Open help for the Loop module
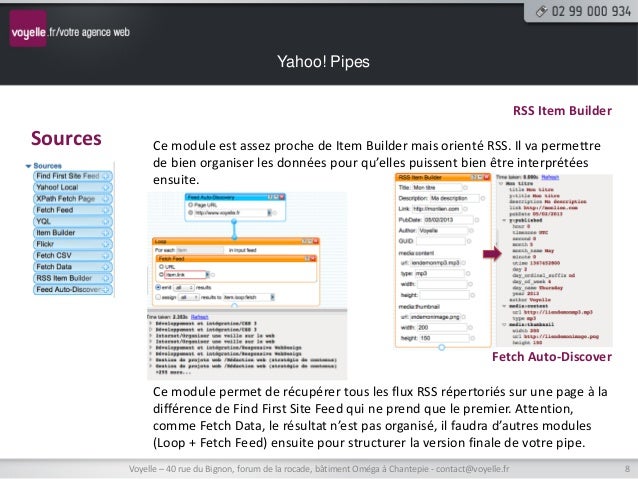The width and height of the screenshot is (638, 479). tap(304, 241)
